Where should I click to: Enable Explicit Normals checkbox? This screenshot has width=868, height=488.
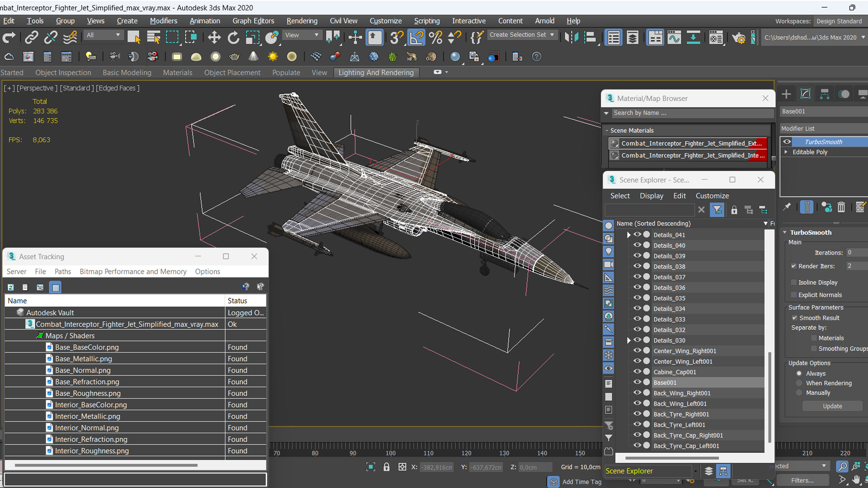tap(794, 295)
